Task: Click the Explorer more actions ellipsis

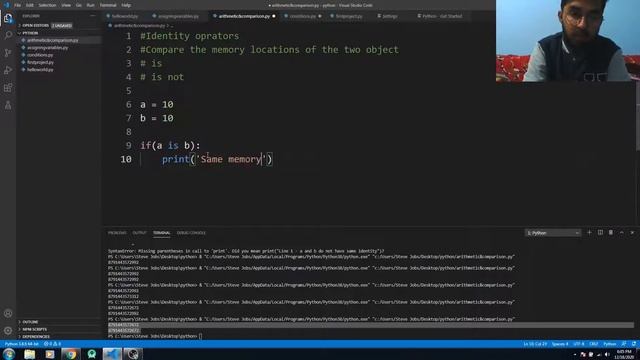Action: click(x=93, y=16)
